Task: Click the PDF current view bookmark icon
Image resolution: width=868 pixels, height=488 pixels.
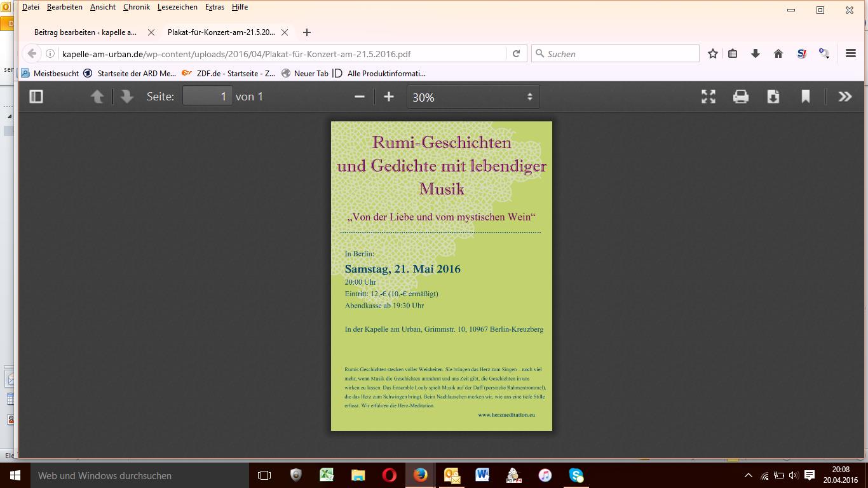Action: point(805,97)
